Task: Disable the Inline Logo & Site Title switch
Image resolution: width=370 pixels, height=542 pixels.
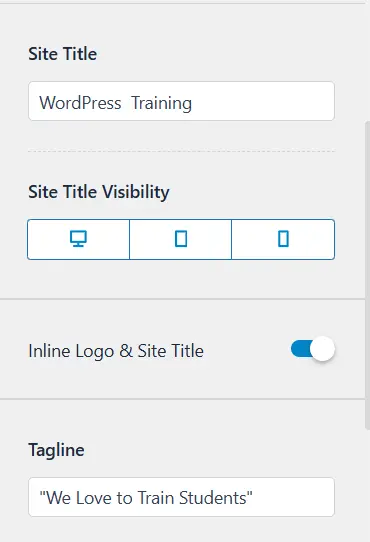Action: click(x=313, y=349)
